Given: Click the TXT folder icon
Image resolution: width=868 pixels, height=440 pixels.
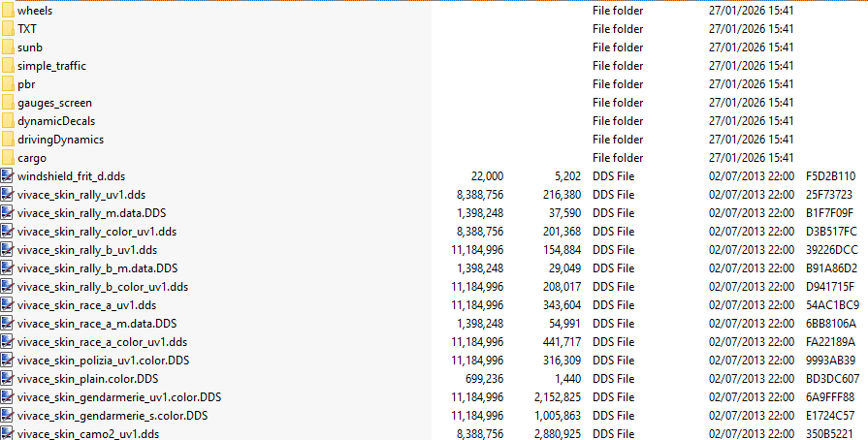Looking at the screenshot, I should point(7,29).
